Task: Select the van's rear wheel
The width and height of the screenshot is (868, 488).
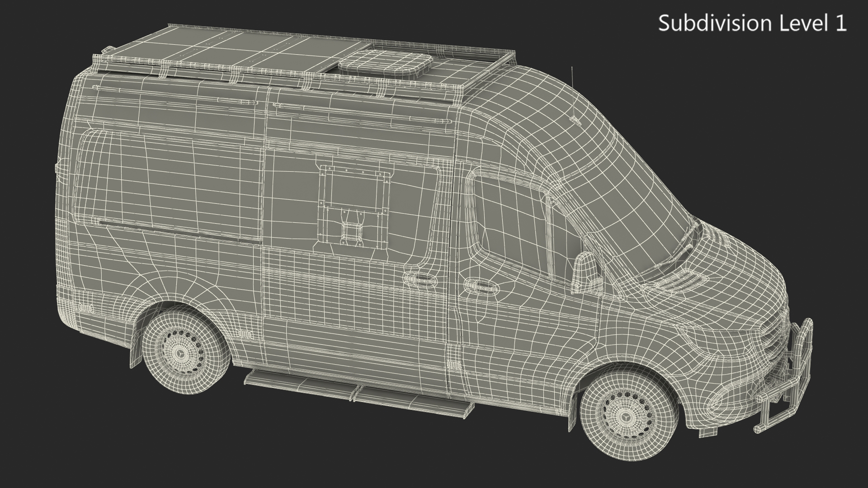Action: (x=180, y=352)
